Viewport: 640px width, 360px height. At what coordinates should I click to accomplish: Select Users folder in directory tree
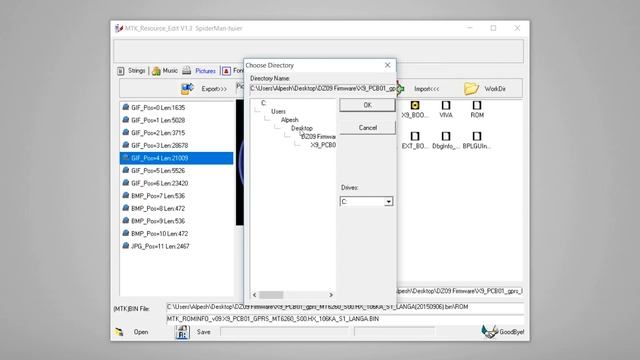tap(278, 111)
